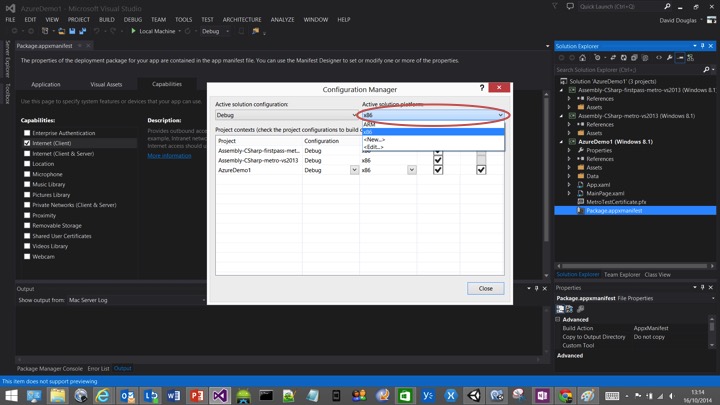This screenshot has height=405, width=720.
Task: Toggle Build checkbox for AzureDemo1 row
Action: [438, 170]
